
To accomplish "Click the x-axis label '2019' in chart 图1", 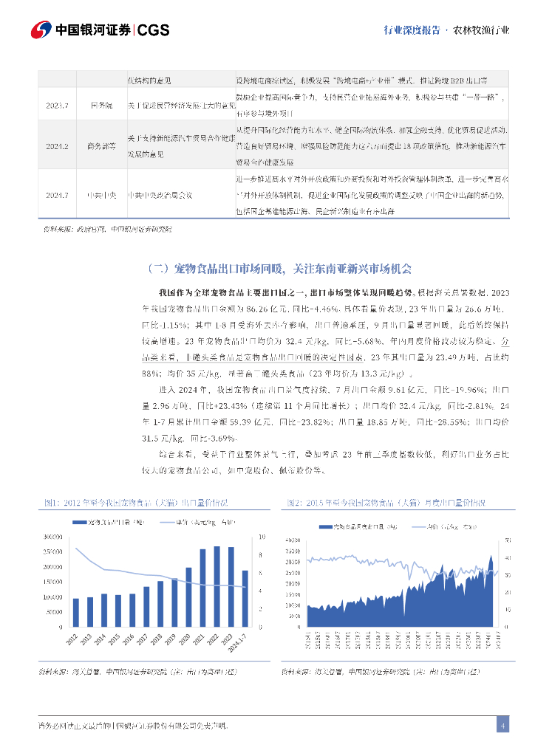I will [x=170, y=640].
